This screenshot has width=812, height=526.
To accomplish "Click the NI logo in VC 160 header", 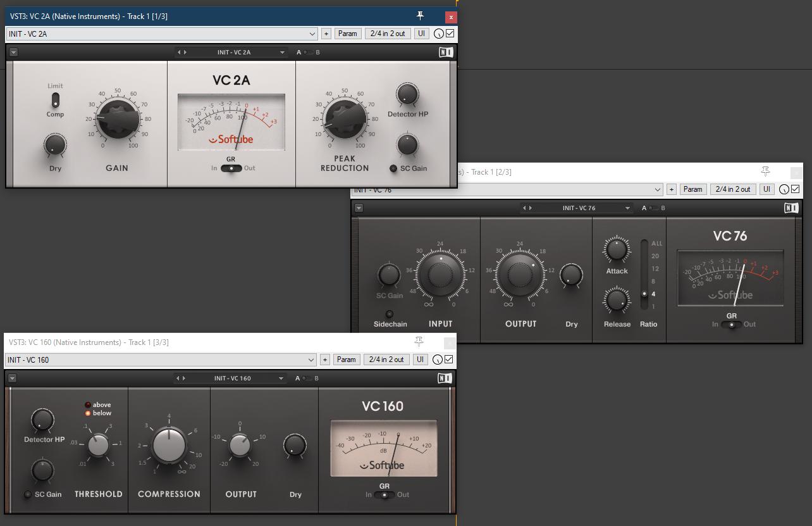I will pyautogui.click(x=445, y=379).
